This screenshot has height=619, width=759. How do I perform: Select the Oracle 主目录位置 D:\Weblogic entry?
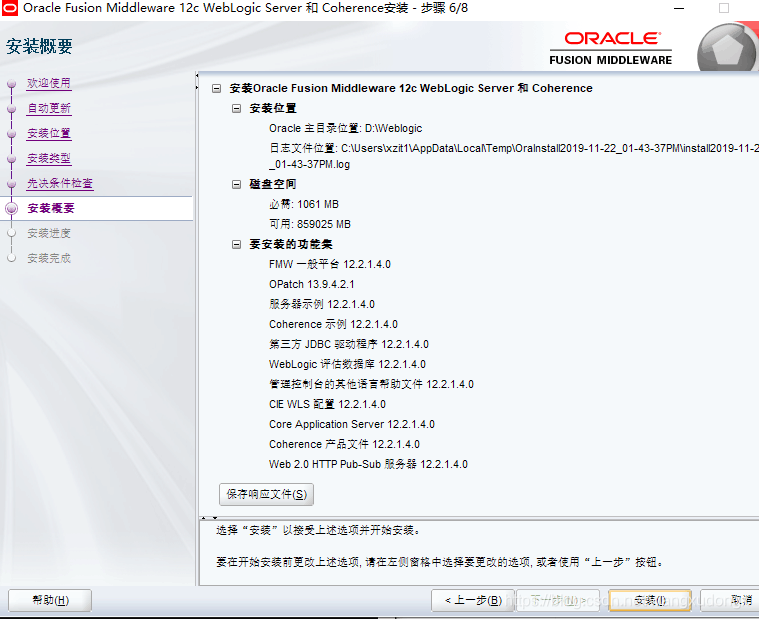(346, 128)
